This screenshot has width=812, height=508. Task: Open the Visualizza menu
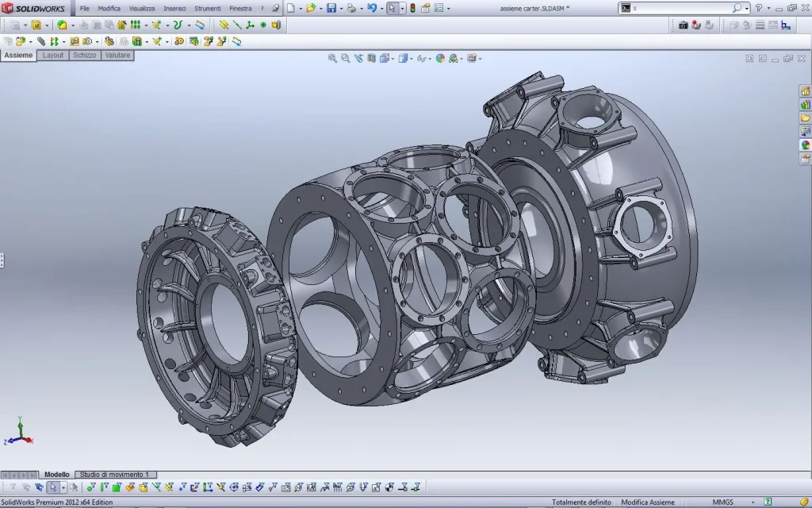coord(142,8)
